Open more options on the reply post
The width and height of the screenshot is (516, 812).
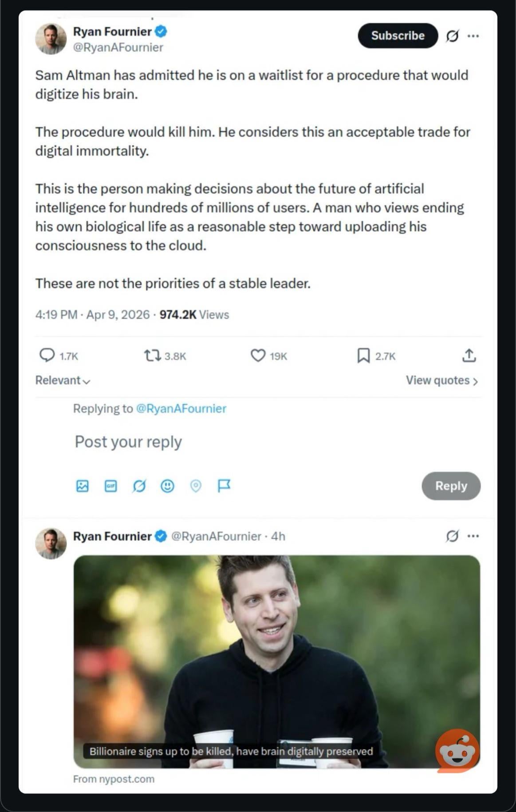tap(473, 536)
